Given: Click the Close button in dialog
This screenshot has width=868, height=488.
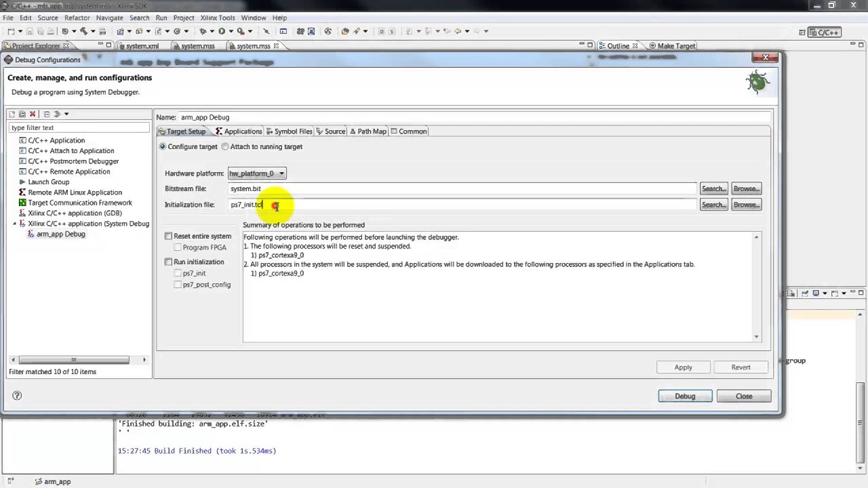Looking at the screenshot, I should coord(744,396).
